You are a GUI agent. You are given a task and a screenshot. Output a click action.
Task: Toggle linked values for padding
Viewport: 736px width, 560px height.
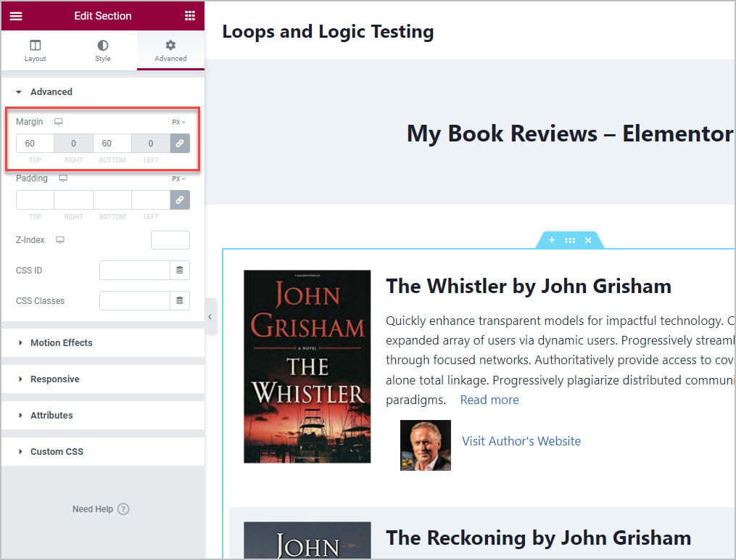tap(180, 200)
